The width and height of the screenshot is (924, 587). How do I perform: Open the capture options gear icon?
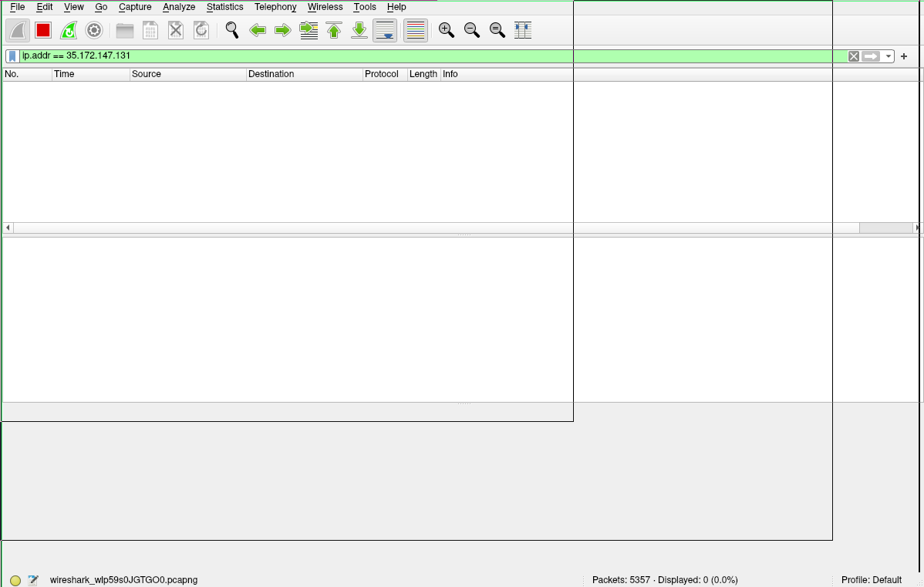pyautogui.click(x=94, y=30)
